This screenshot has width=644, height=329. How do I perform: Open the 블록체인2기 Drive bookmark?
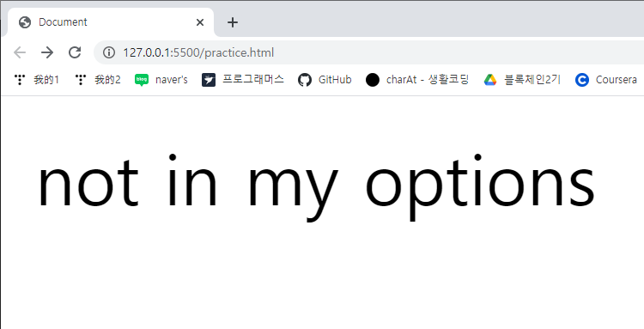pos(522,80)
